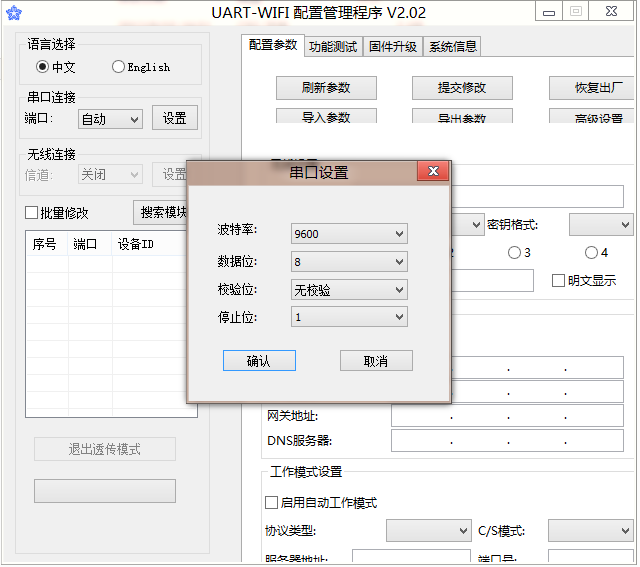640x567 pixels.
Task: Open the 密钥格式 dropdown
Action: pyautogui.click(x=601, y=225)
